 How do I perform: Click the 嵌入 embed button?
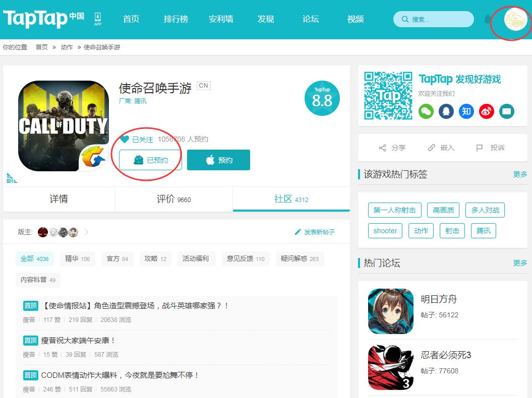[x=441, y=148]
